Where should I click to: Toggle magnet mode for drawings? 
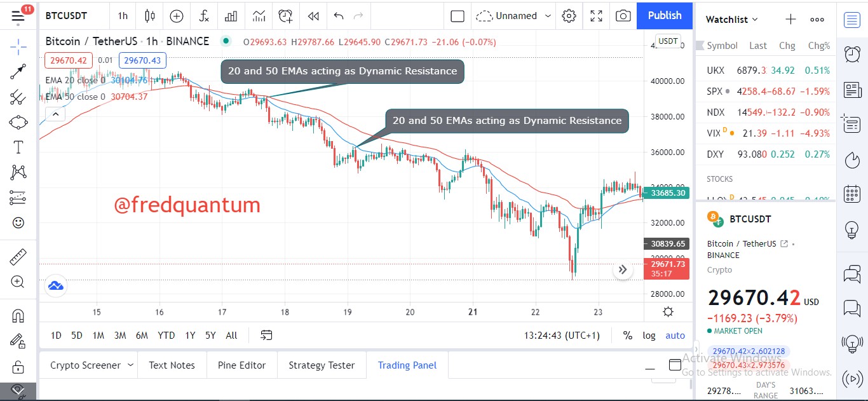coord(18,316)
